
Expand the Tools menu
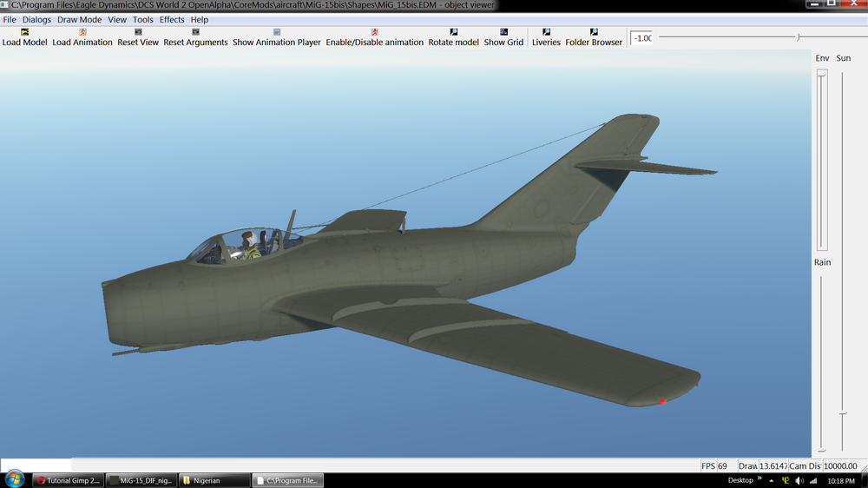143,19
